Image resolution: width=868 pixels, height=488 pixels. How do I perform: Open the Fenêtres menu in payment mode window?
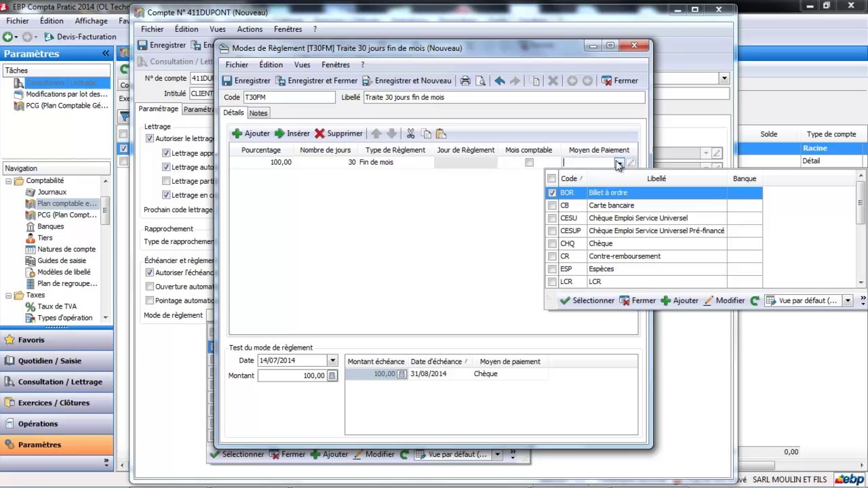coord(336,64)
